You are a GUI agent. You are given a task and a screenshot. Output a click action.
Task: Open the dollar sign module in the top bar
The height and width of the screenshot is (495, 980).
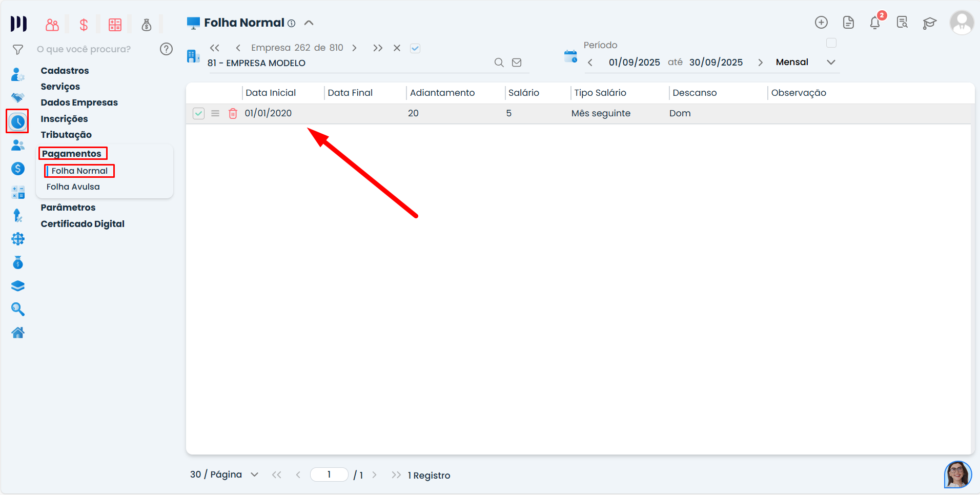[x=84, y=24]
